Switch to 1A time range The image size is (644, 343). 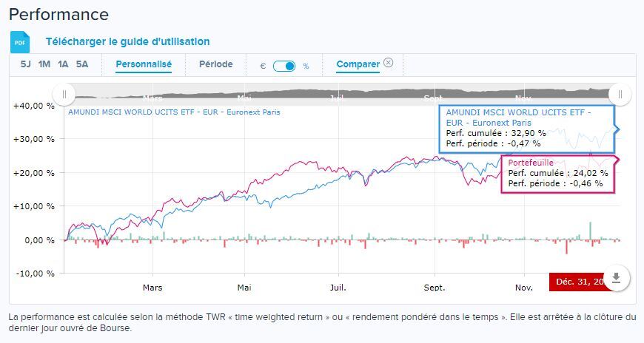pyautogui.click(x=64, y=64)
